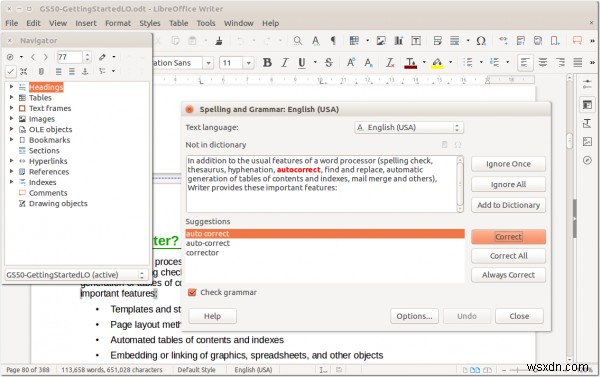Click Navigator previous element arrow
The height and width of the screenshot is (377, 600).
click(33, 57)
